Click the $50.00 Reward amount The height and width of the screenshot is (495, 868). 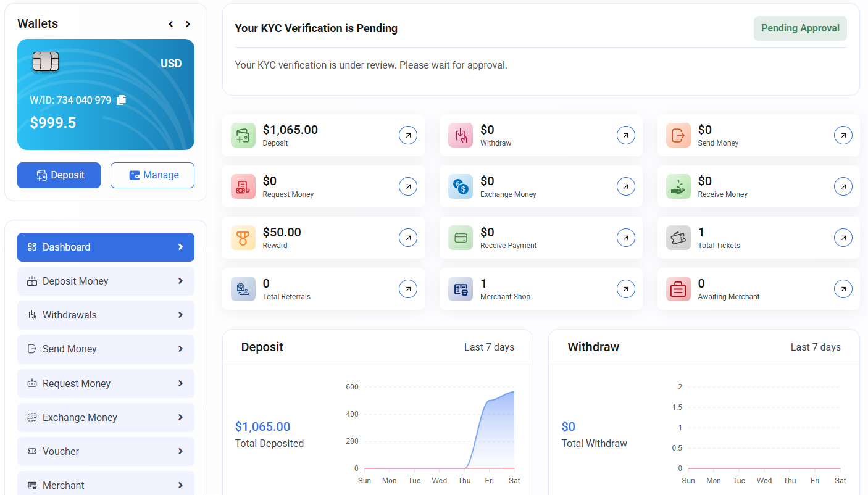(x=282, y=232)
